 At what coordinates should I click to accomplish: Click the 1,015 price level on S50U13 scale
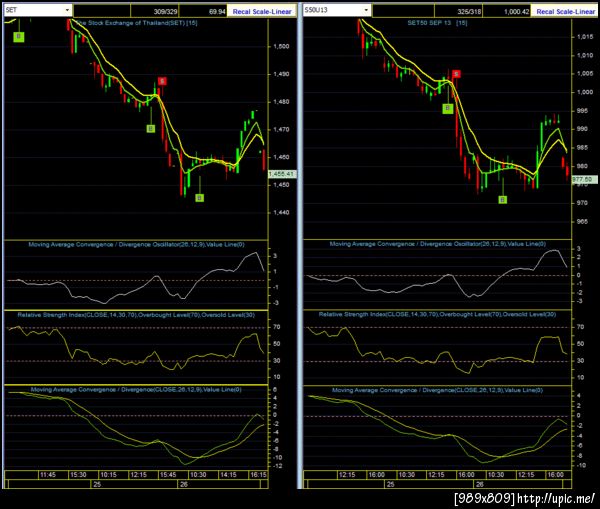tap(585, 37)
